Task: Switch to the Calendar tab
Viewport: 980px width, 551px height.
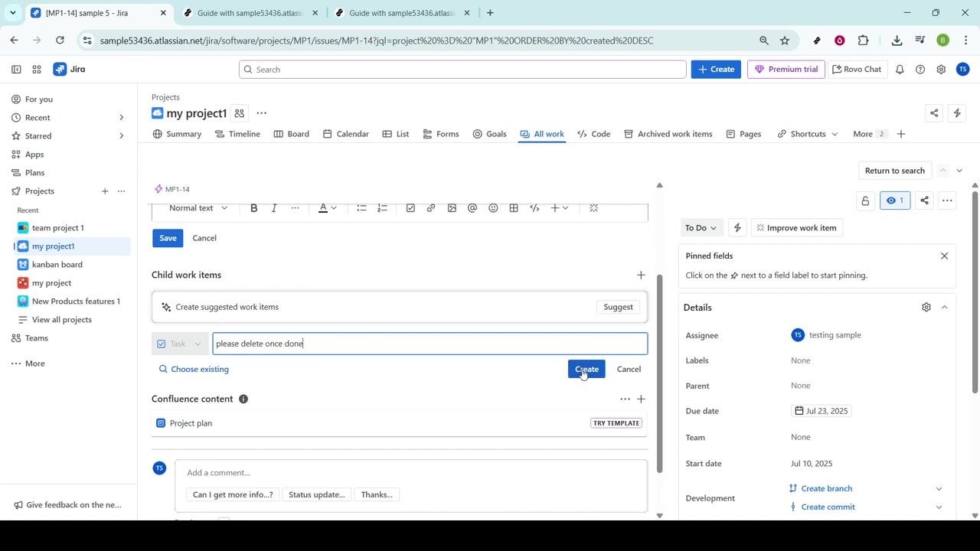Action: (345, 134)
